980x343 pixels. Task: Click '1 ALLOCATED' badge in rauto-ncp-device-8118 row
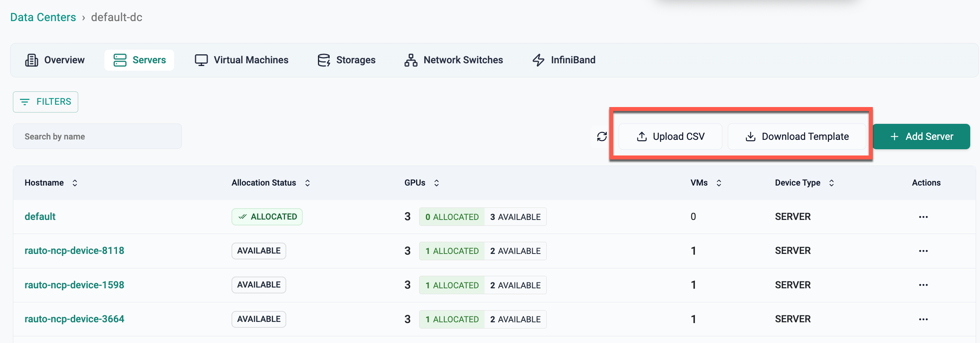(452, 251)
